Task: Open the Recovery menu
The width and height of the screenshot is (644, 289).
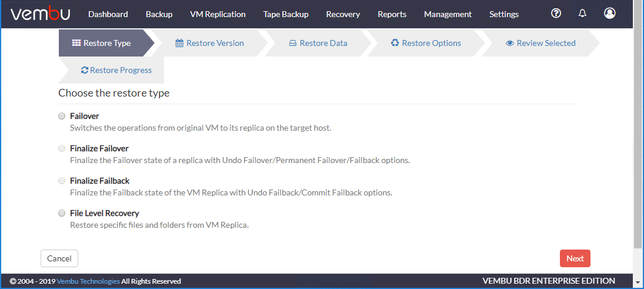Action: [x=343, y=14]
